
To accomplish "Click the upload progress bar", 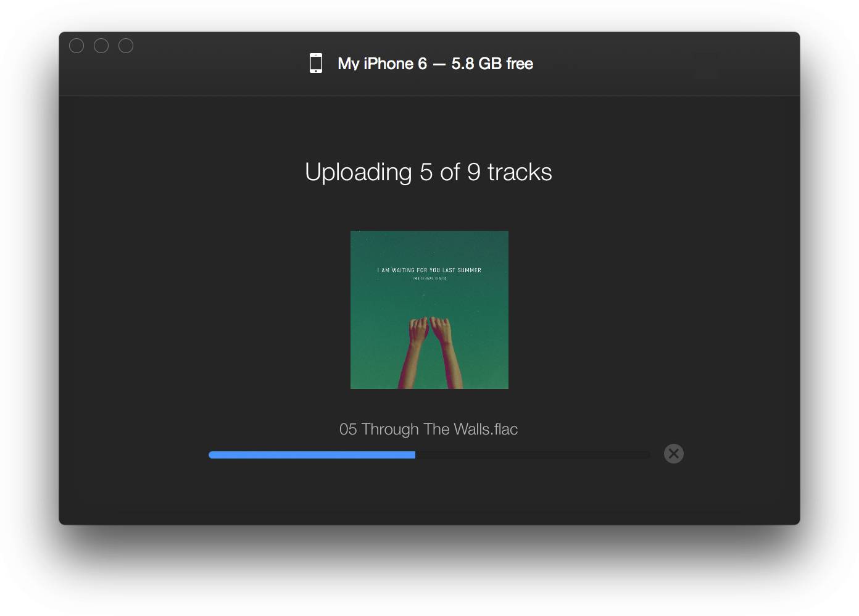I will (429, 455).
